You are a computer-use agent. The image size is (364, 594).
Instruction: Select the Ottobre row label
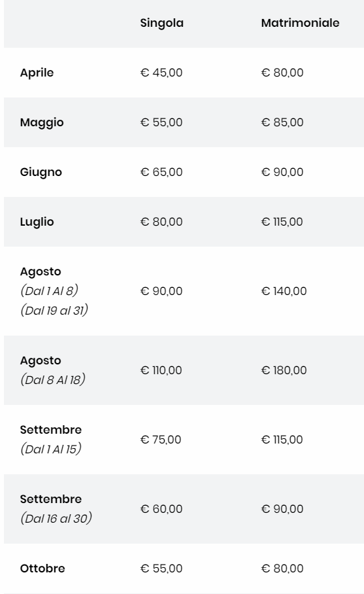42,568
